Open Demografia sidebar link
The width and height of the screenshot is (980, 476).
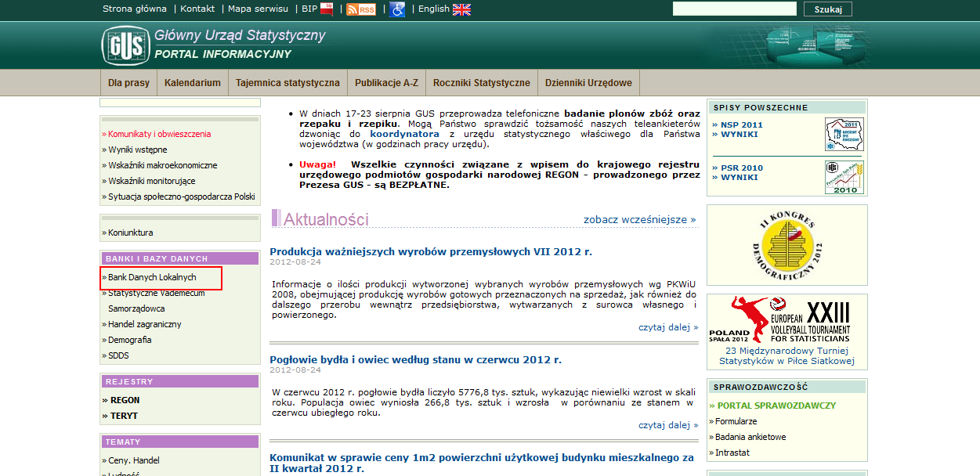[129, 340]
